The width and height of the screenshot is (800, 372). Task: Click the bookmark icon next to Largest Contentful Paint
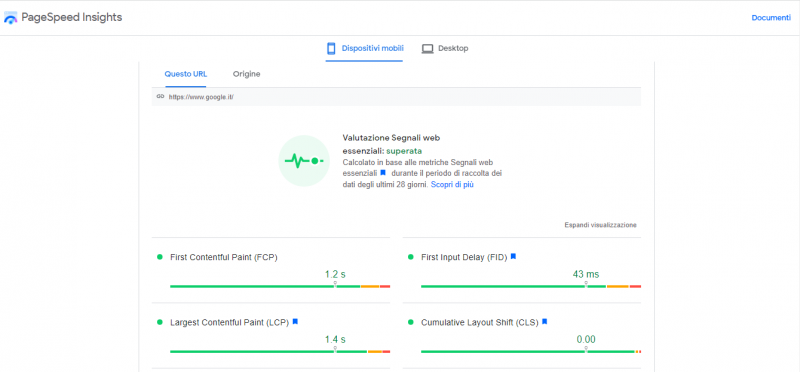(295, 322)
